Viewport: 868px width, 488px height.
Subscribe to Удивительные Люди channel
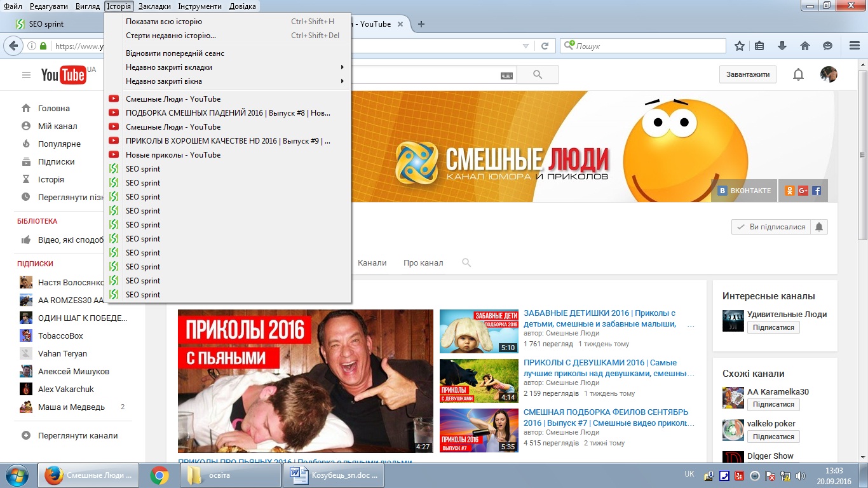click(x=773, y=327)
